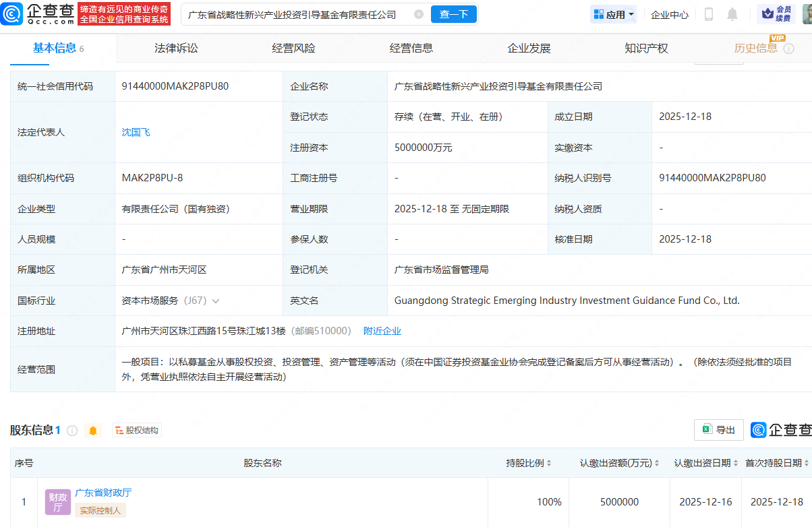Open the mobile phone app icon
The width and height of the screenshot is (812, 527).
point(709,14)
